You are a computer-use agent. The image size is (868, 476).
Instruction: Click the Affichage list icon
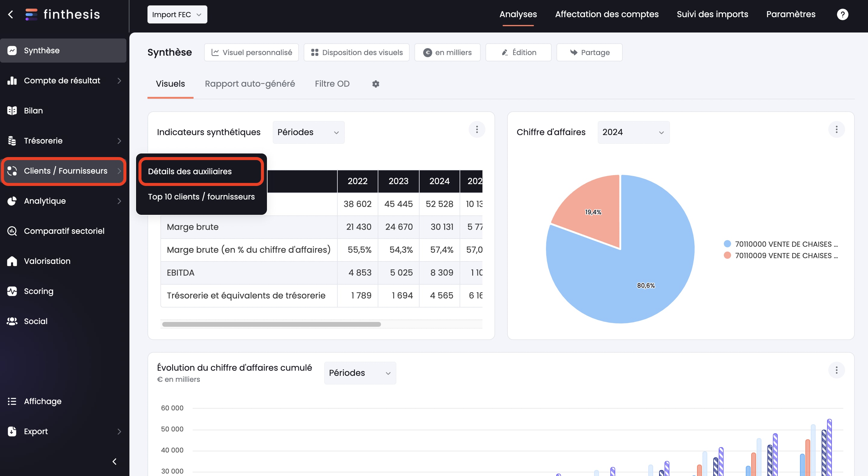tap(12, 402)
